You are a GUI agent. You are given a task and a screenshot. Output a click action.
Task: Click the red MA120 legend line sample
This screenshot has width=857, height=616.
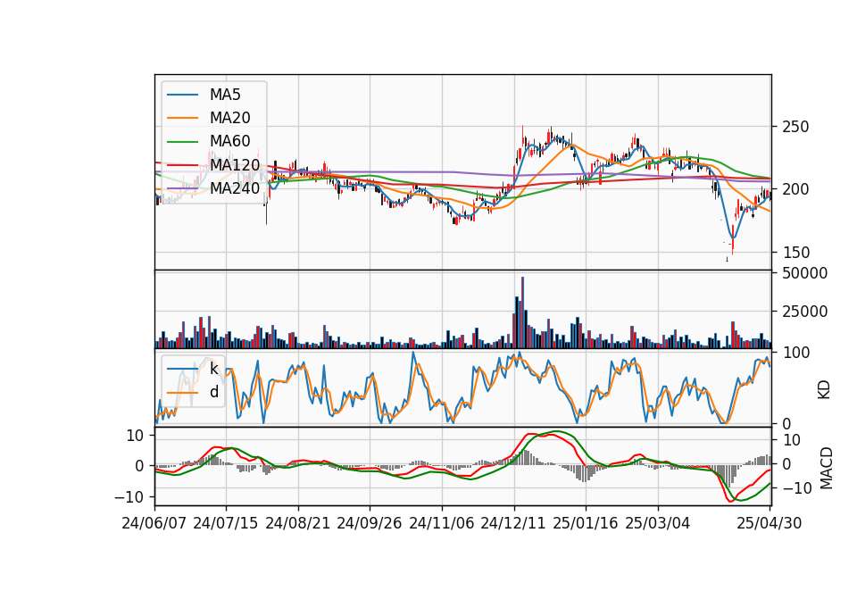pyautogui.click(x=182, y=165)
